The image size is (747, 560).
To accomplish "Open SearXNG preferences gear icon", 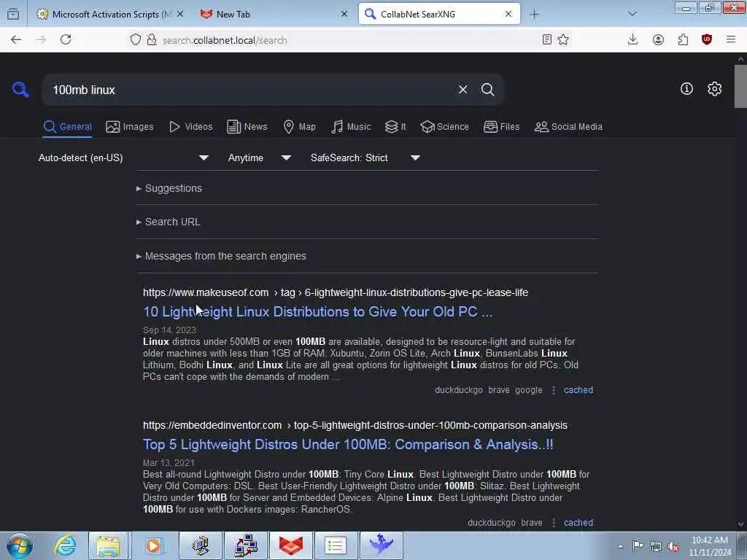I will pyautogui.click(x=714, y=89).
